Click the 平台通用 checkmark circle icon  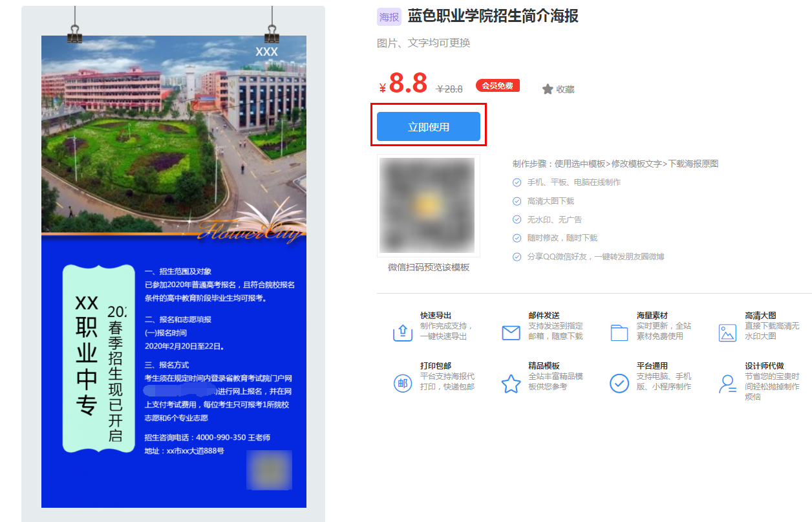click(619, 383)
